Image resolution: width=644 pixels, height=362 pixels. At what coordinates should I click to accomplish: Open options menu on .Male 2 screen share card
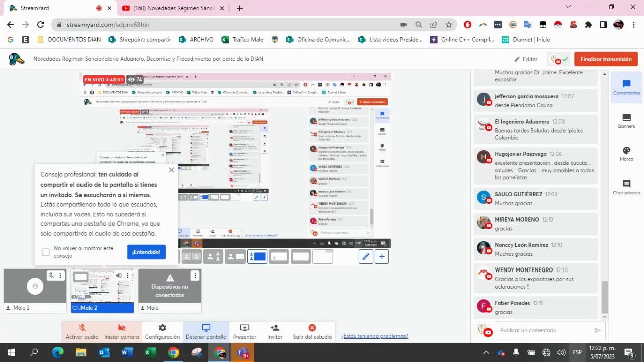pos(128,276)
